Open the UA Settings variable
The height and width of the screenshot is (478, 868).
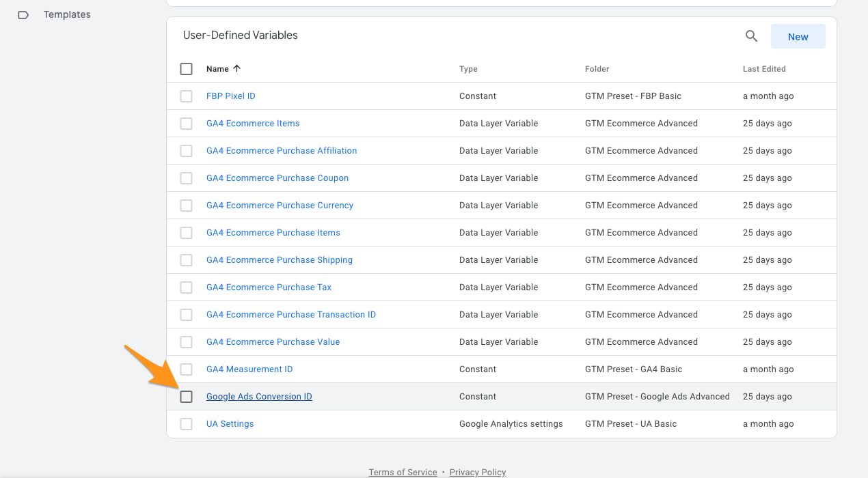pyautogui.click(x=230, y=424)
